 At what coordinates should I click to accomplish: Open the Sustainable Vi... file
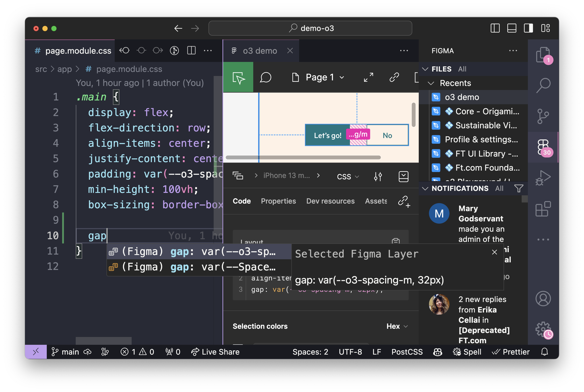point(474,125)
